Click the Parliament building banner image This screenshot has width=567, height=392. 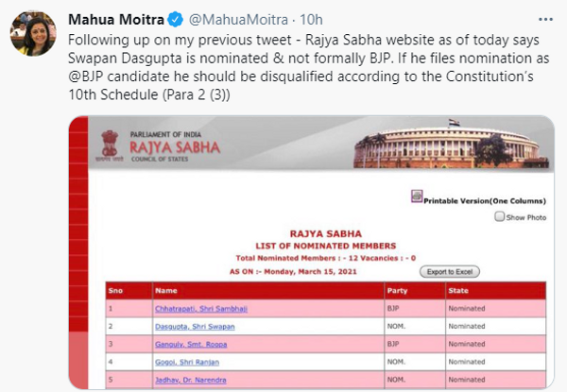(x=452, y=145)
